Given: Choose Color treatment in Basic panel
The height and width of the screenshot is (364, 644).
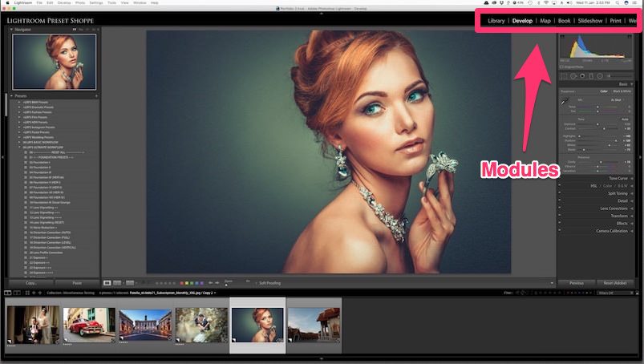Looking at the screenshot, I should (604, 91).
